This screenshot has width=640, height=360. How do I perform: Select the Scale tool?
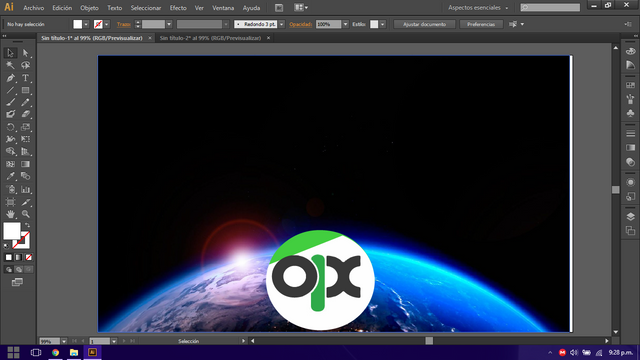click(25, 127)
